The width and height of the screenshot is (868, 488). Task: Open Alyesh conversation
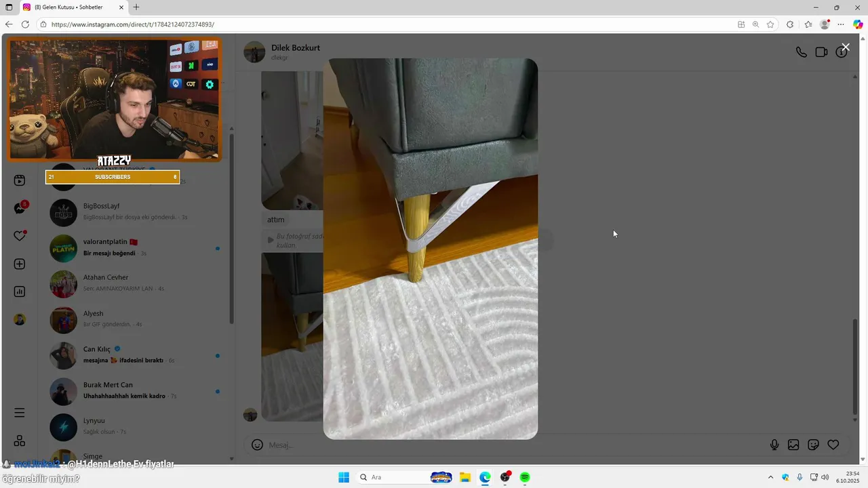pyautogui.click(x=136, y=319)
